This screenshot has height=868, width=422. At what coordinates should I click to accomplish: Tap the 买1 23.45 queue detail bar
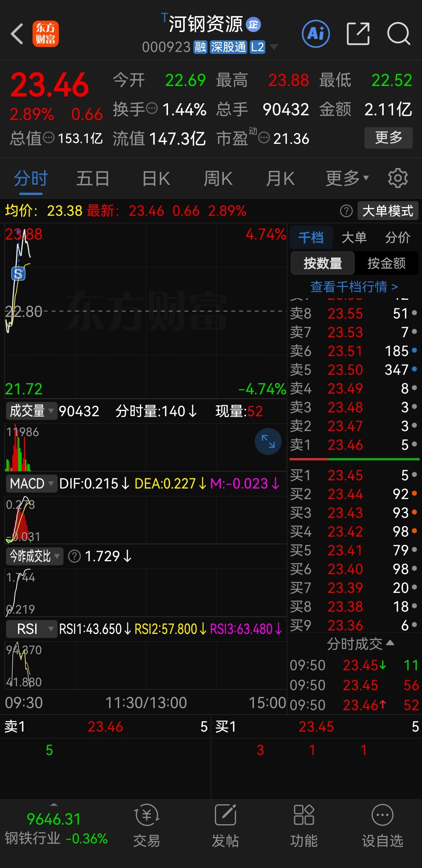point(317,727)
